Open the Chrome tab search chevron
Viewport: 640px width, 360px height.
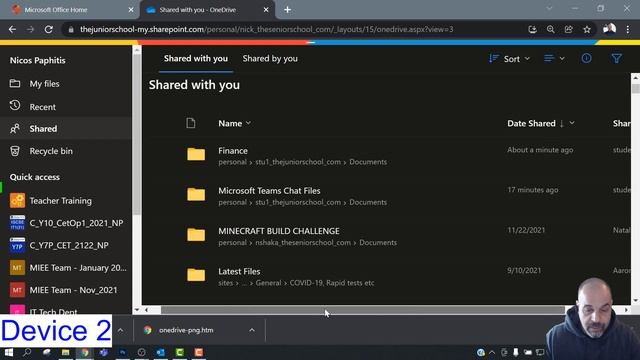pyautogui.click(x=549, y=9)
